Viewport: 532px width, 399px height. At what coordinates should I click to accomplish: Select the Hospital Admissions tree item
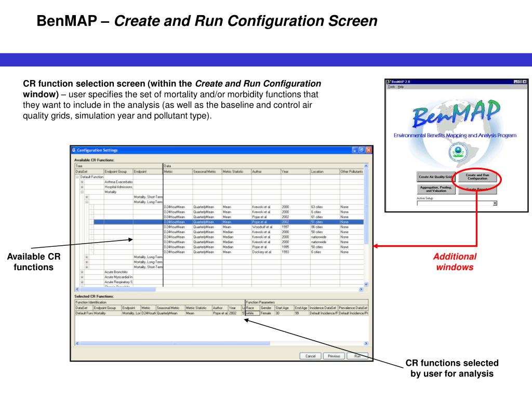point(118,187)
